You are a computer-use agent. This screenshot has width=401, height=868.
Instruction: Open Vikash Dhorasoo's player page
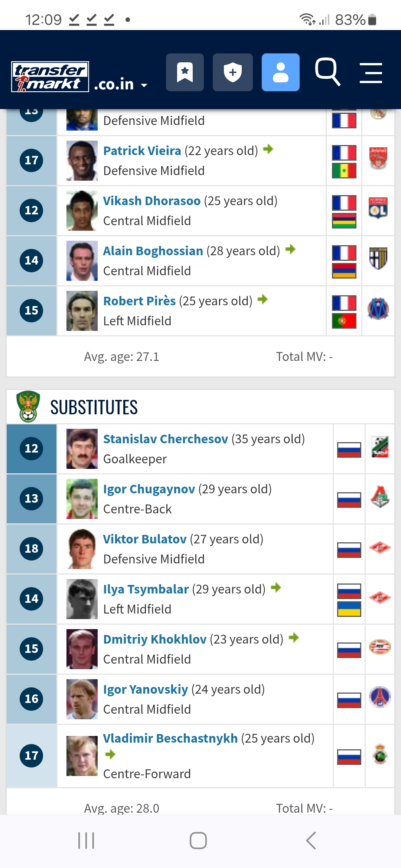[x=152, y=201]
